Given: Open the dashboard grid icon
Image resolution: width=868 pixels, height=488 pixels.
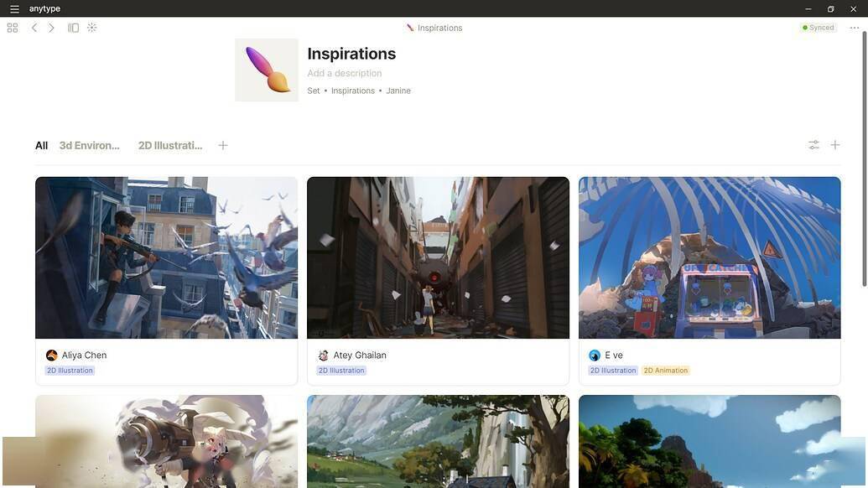Looking at the screenshot, I should coord(13,28).
